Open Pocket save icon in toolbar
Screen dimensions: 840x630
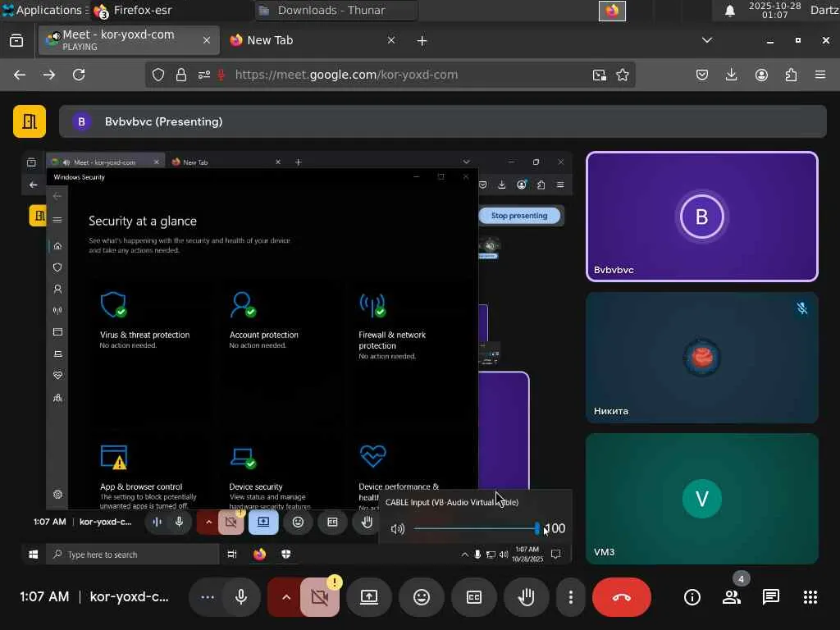pyautogui.click(x=702, y=75)
